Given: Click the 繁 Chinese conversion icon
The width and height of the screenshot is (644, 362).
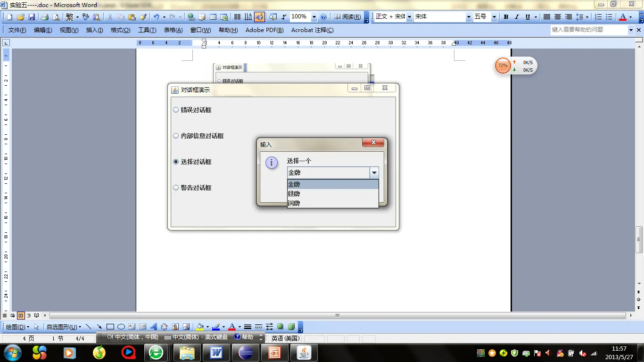Looking at the screenshot, I should [70, 17].
